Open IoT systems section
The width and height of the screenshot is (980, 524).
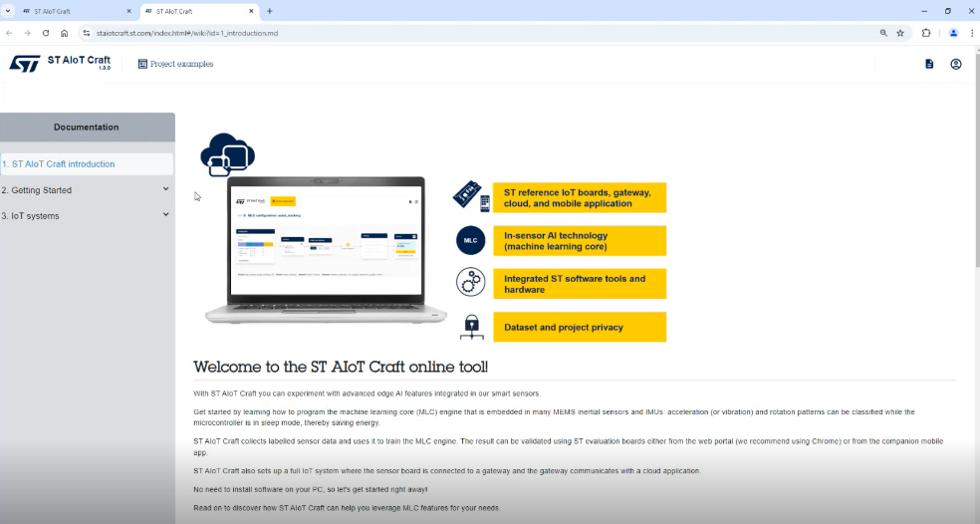point(87,216)
